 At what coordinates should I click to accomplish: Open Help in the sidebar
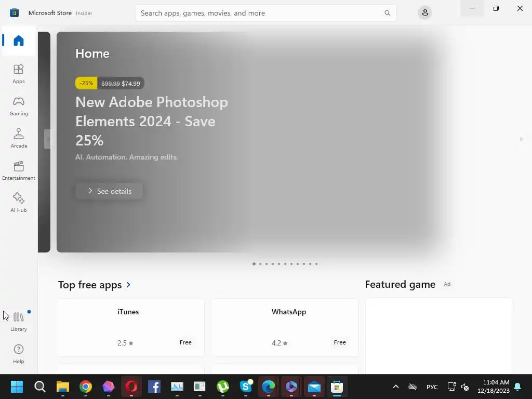(x=19, y=354)
